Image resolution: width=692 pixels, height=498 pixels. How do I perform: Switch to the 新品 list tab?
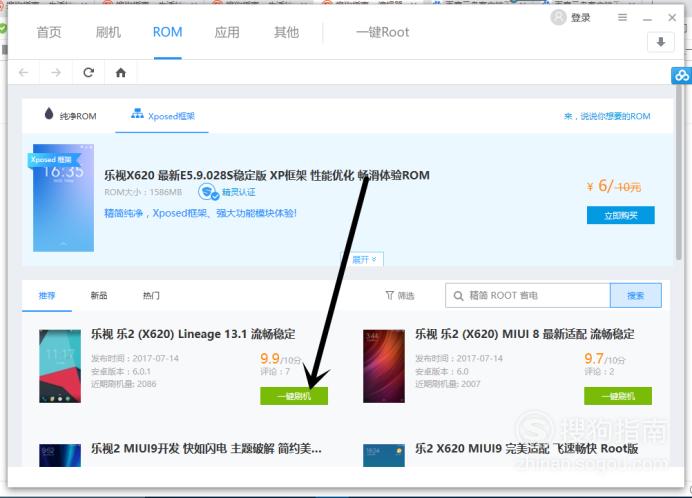click(x=99, y=295)
